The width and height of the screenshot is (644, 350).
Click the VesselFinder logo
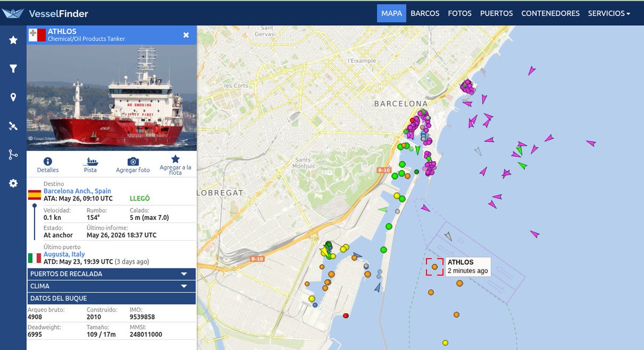[x=45, y=13]
